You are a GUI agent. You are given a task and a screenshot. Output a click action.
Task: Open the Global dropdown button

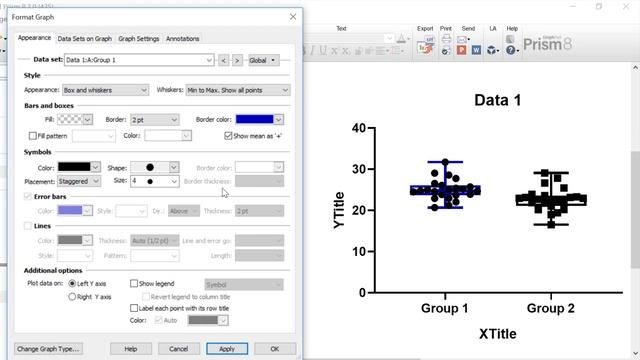click(x=264, y=60)
